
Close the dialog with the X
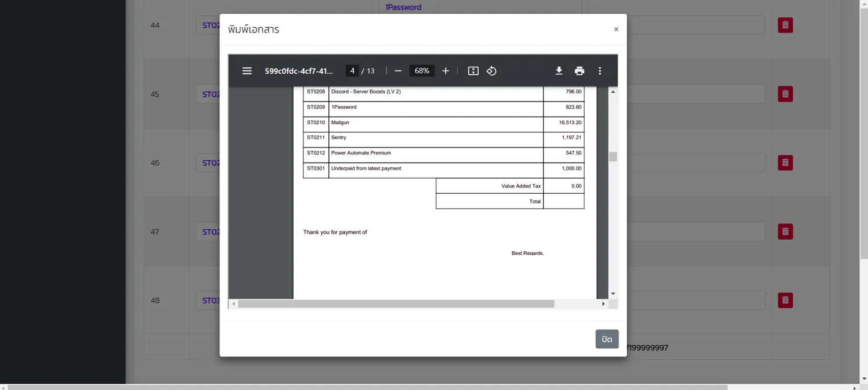pyautogui.click(x=616, y=29)
